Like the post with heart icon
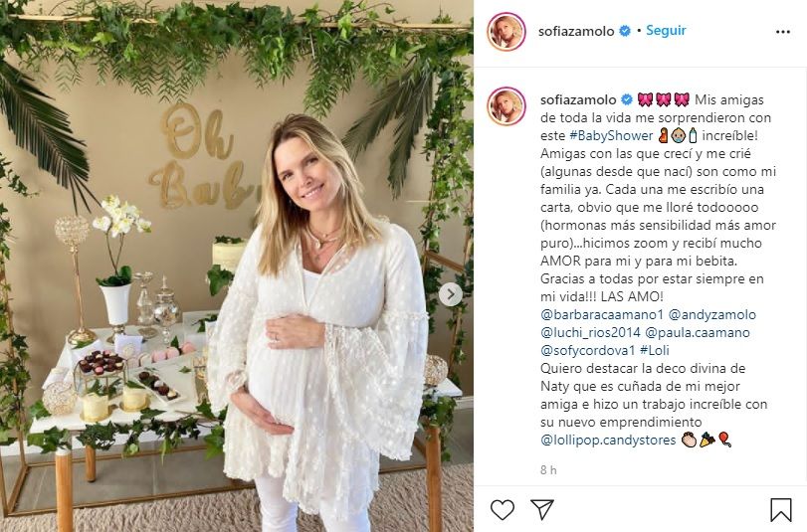This screenshot has height=532, width=807. [x=503, y=509]
